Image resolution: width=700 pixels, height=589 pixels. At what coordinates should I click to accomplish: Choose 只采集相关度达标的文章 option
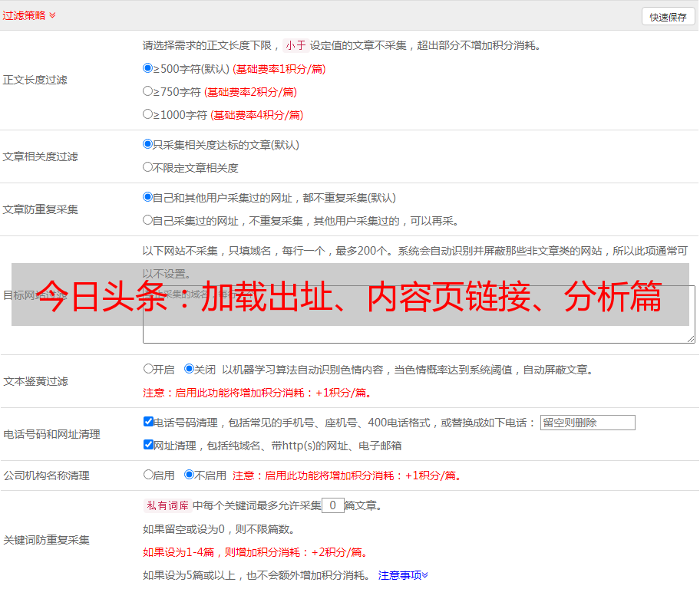(148, 144)
